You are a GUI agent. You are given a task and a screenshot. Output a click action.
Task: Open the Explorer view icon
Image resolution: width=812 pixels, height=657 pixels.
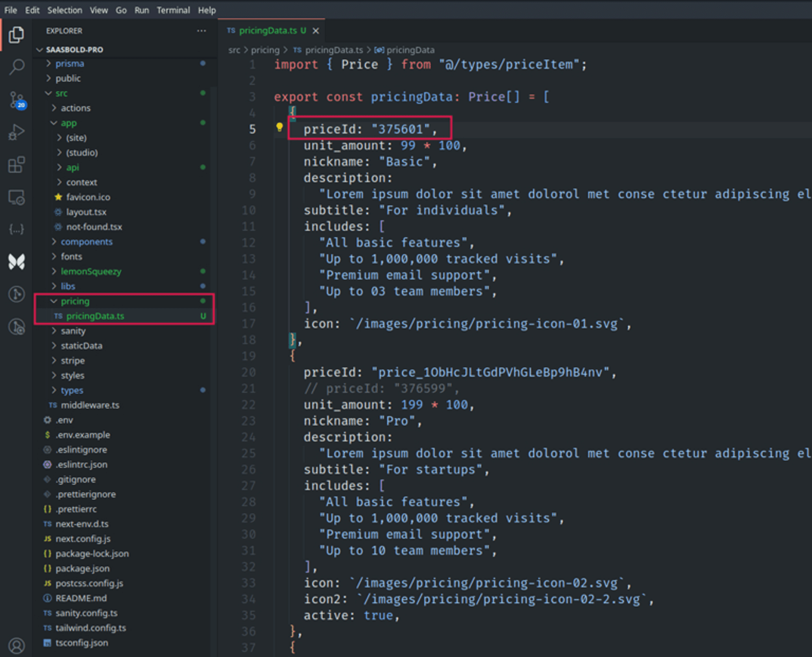16,35
